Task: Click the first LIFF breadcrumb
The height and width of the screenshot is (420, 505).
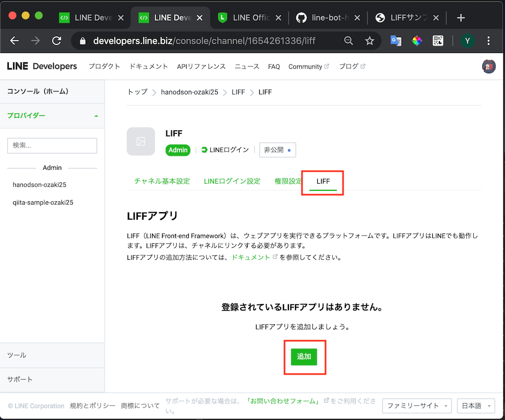Action: pyautogui.click(x=239, y=92)
